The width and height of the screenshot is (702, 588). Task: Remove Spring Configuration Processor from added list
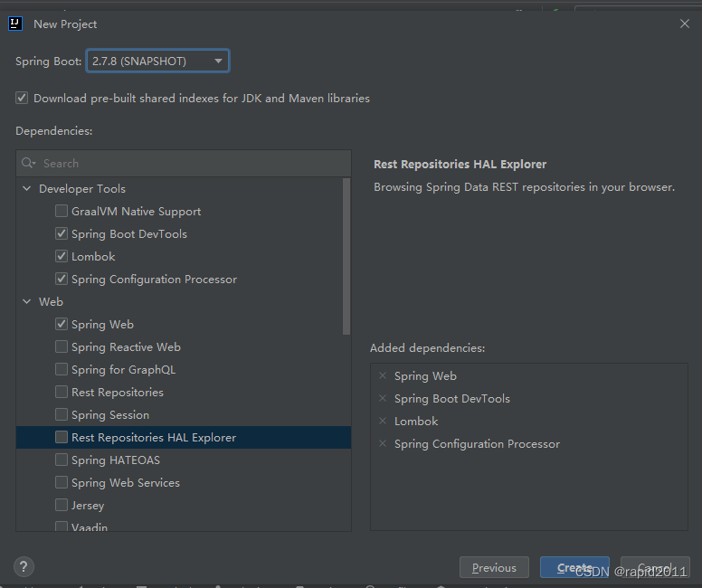(383, 443)
